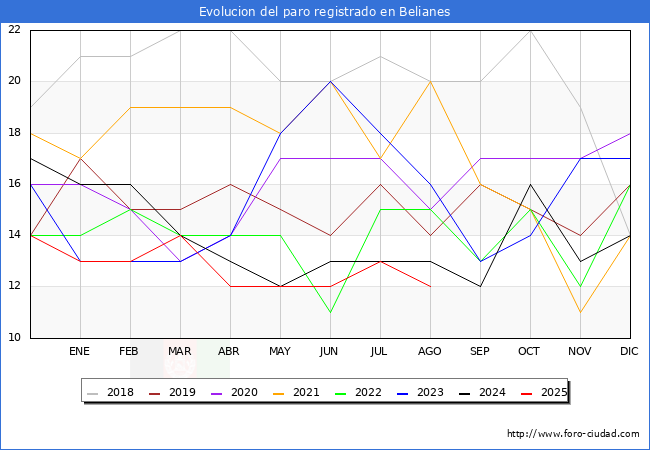Click the y-axis value 22
The width and height of the screenshot is (650, 450).
coord(15,29)
